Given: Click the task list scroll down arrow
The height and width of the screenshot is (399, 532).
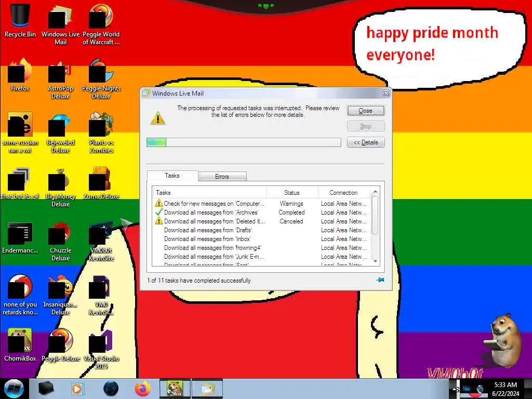Looking at the screenshot, I should (x=375, y=261).
